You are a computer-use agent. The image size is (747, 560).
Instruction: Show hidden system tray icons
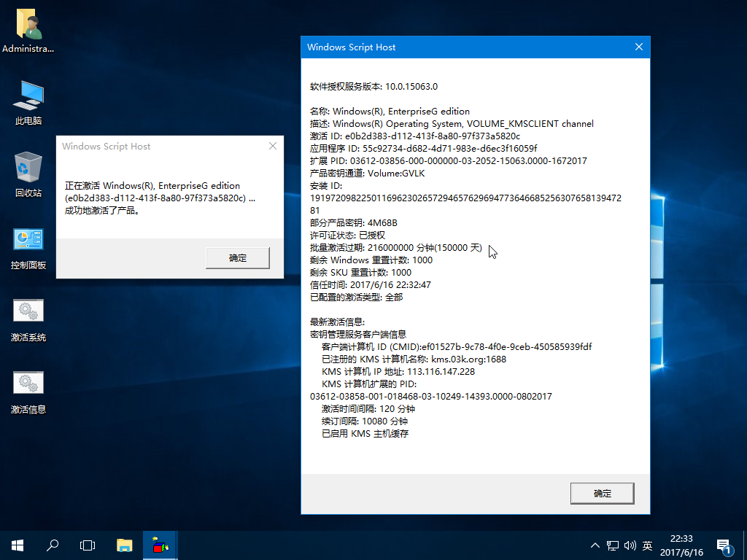pos(595,545)
